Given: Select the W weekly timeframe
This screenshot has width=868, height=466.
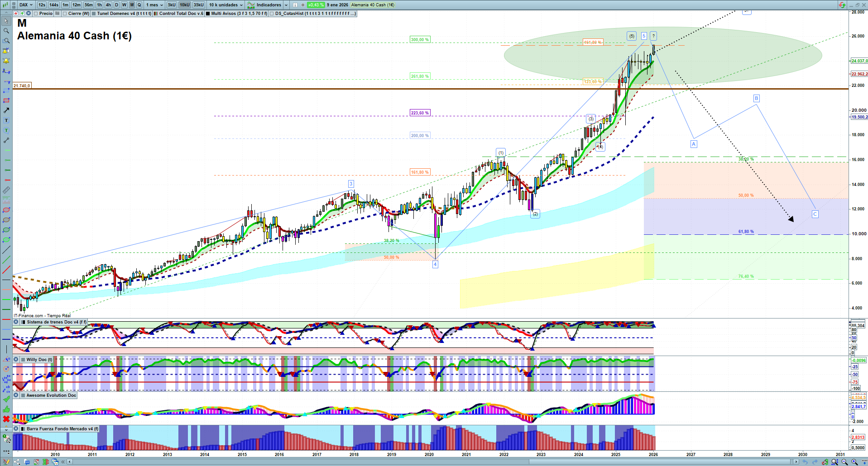Looking at the screenshot, I should coord(124,5).
